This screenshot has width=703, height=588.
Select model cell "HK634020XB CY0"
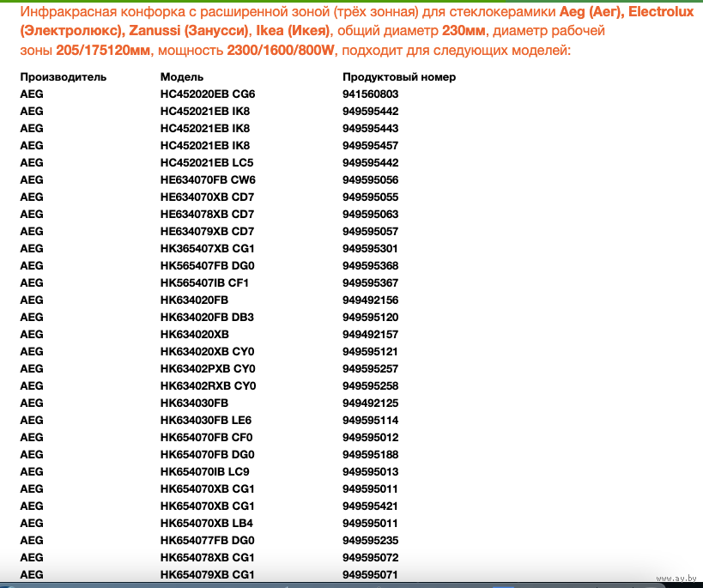[x=207, y=352]
